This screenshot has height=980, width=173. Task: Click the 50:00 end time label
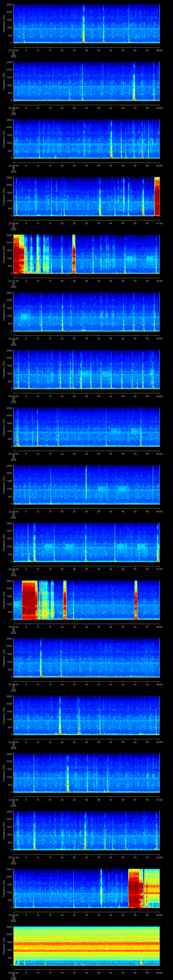click(x=159, y=742)
